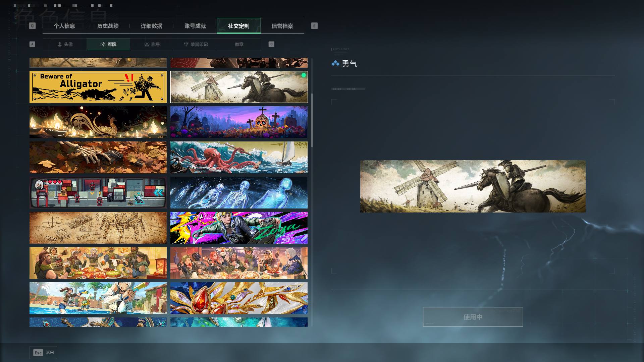Viewport: 644px width, 362px height.
Task: Choose the sugar skull graveyard card
Action: pos(239,122)
